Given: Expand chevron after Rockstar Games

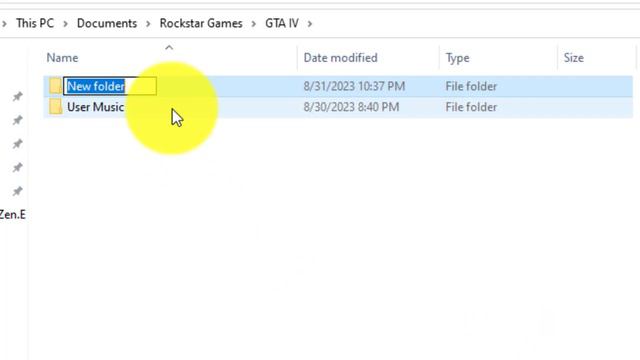Looking at the screenshot, I should pyautogui.click(x=254, y=24).
